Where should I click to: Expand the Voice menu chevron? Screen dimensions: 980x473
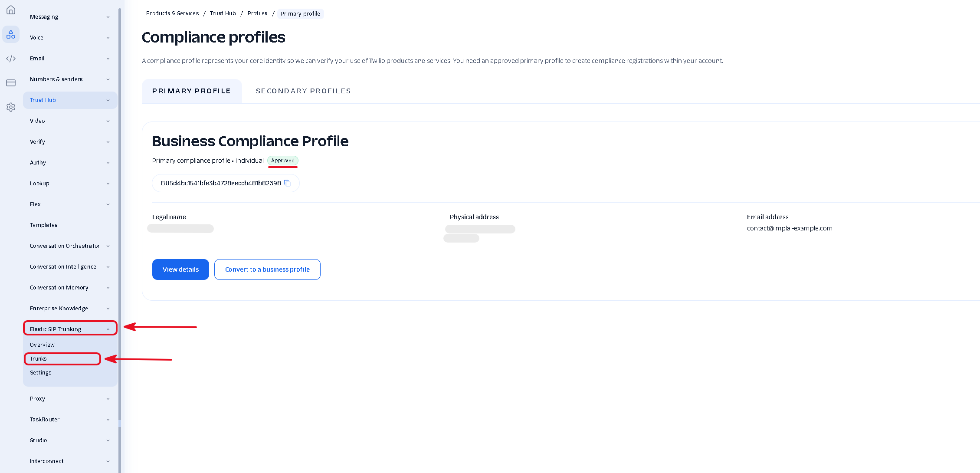108,38
